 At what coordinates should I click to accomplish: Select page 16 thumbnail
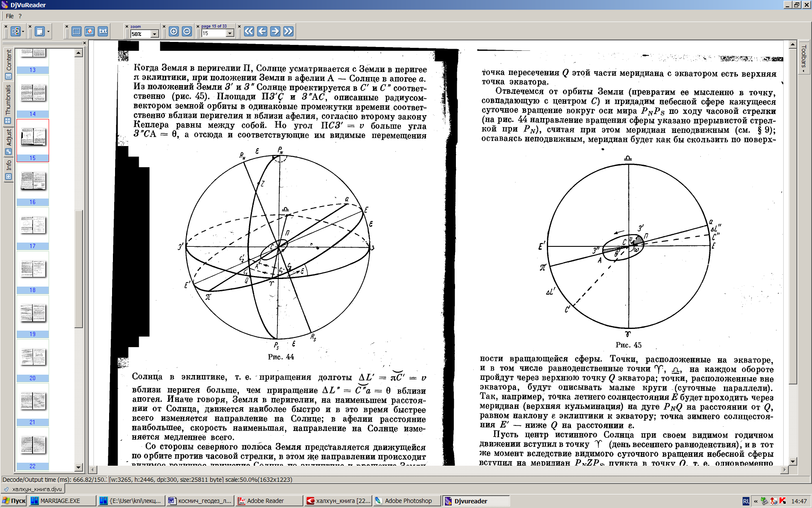(33, 185)
